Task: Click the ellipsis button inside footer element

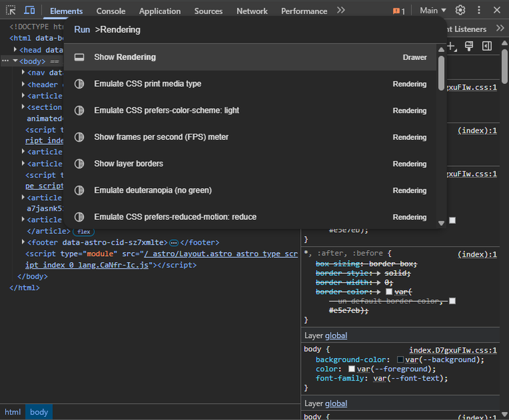Action: [x=174, y=243]
